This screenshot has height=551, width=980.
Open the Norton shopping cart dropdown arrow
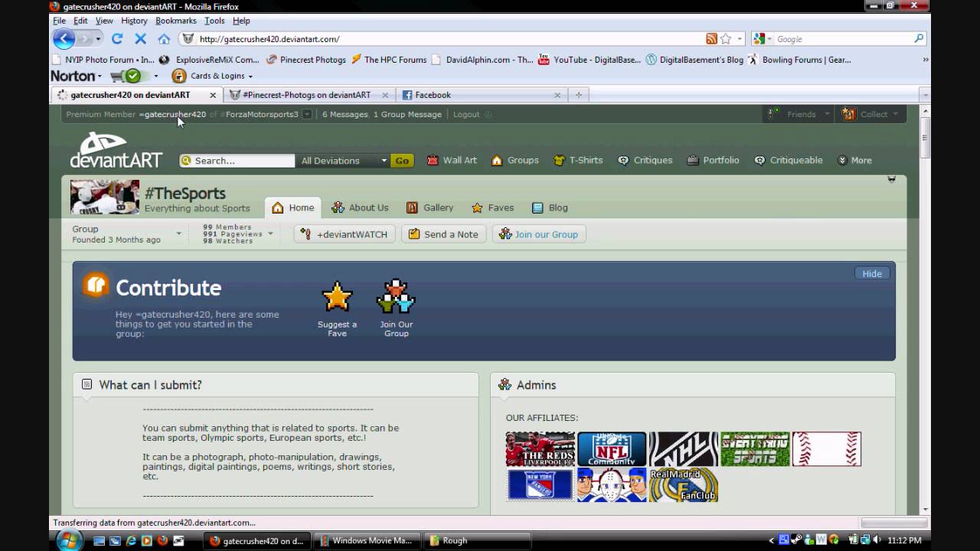pos(156,76)
